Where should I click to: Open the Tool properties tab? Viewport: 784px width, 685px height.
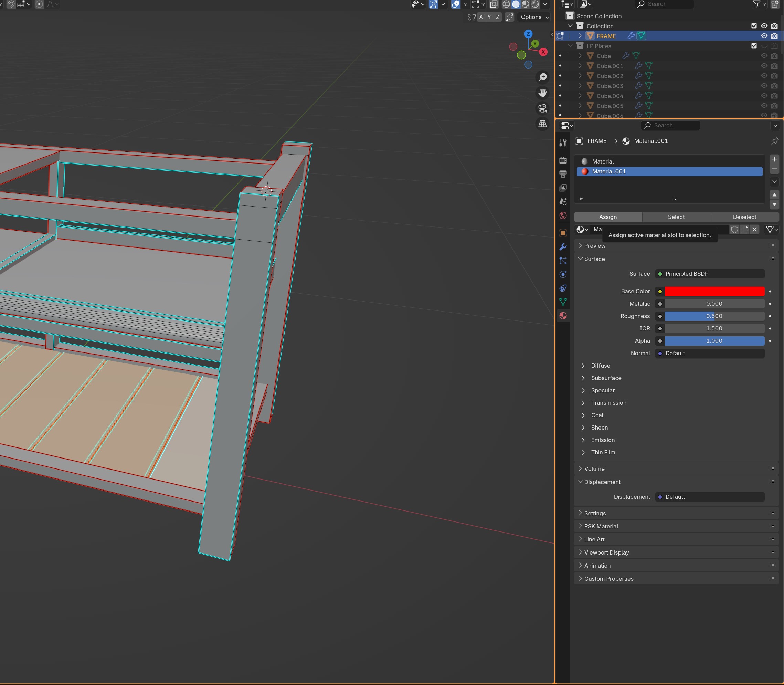point(563,143)
